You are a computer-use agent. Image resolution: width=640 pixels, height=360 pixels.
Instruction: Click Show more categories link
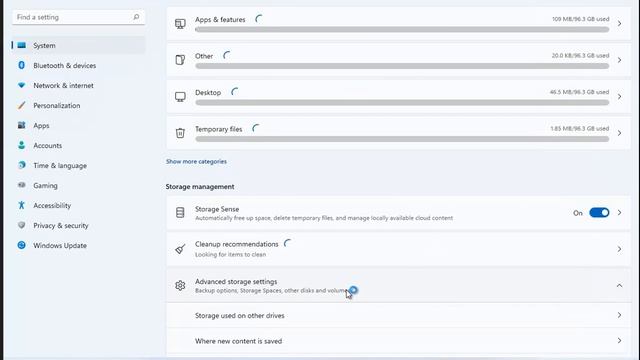coord(196,162)
